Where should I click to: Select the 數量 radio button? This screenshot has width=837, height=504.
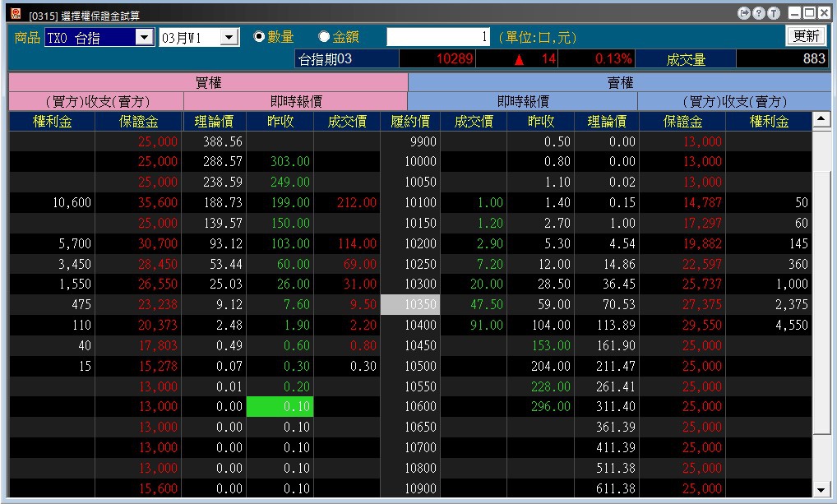coord(260,37)
